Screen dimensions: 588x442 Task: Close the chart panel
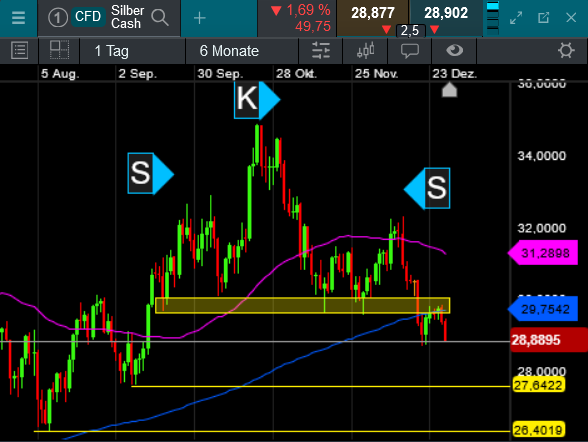point(571,18)
